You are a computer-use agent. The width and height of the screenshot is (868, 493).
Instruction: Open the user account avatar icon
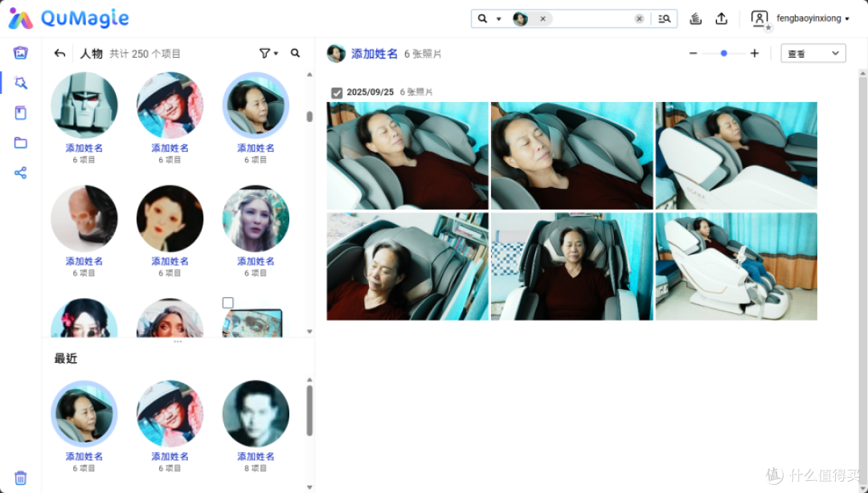coord(760,19)
